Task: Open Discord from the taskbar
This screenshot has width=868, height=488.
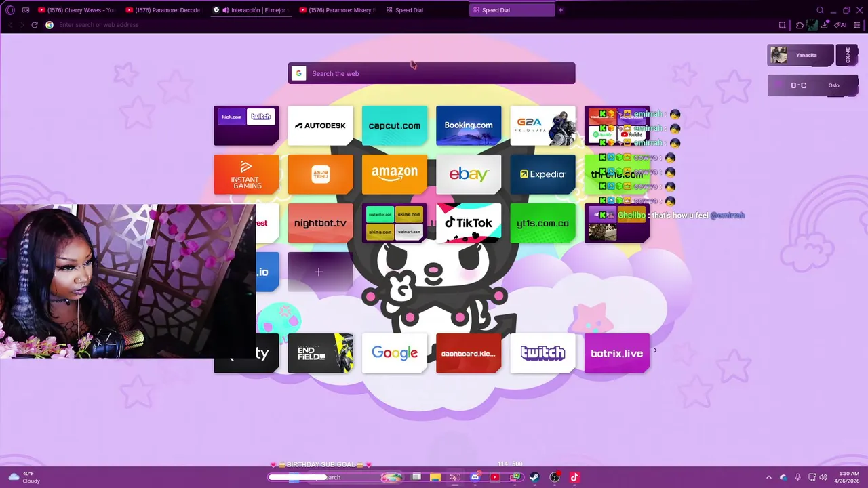Action: 475,477
